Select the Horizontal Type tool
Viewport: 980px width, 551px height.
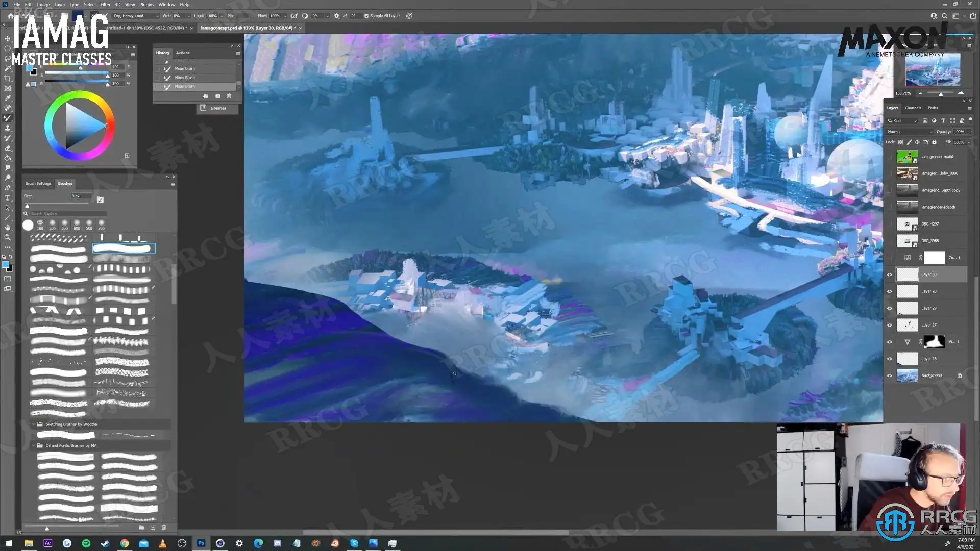pos(8,198)
